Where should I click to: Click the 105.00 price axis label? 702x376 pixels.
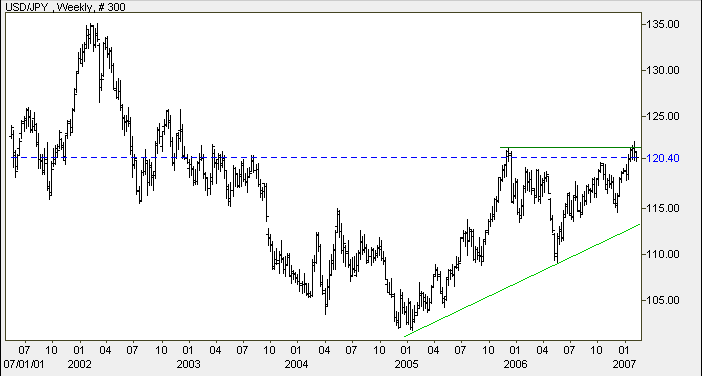coord(662,300)
